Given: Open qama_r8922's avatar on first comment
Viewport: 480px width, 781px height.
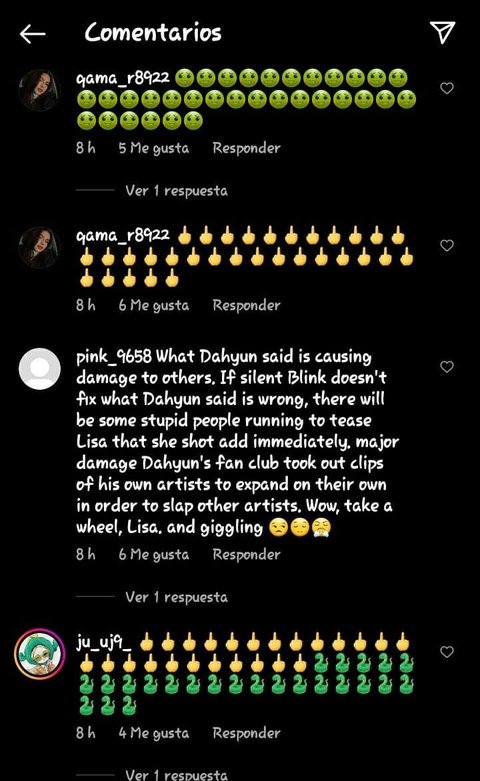Looking at the screenshot, I should [x=39, y=90].
